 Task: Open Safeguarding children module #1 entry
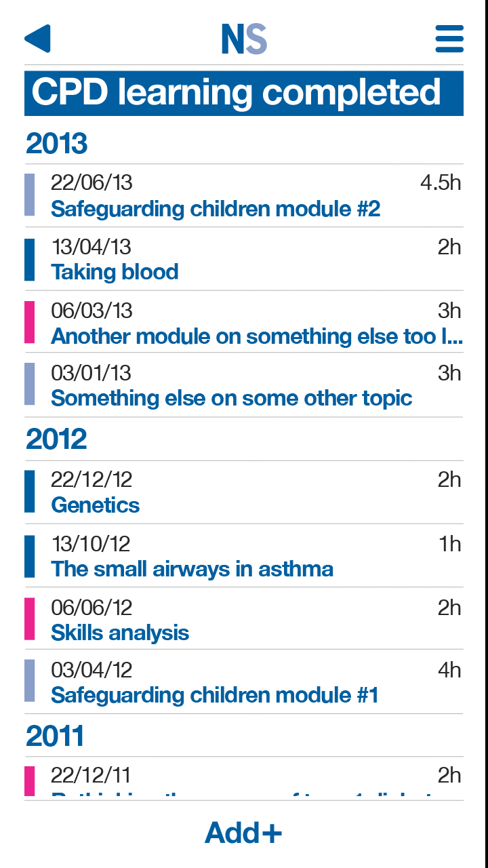click(x=214, y=695)
